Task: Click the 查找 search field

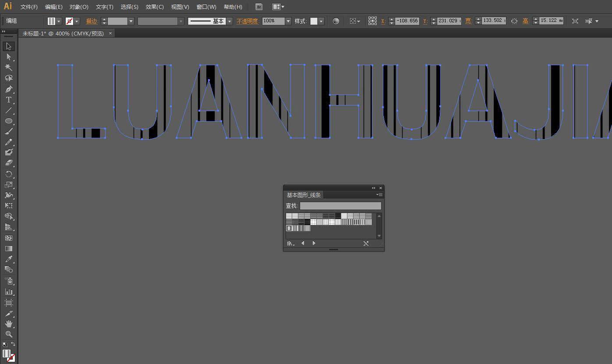Action: point(340,206)
